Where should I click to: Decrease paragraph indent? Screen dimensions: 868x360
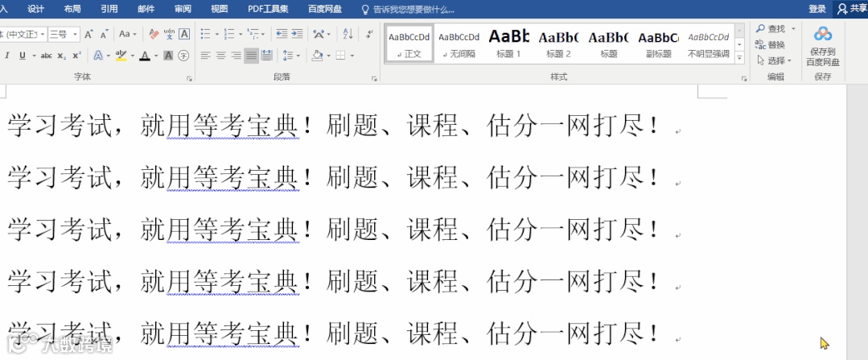(x=282, y=35)
